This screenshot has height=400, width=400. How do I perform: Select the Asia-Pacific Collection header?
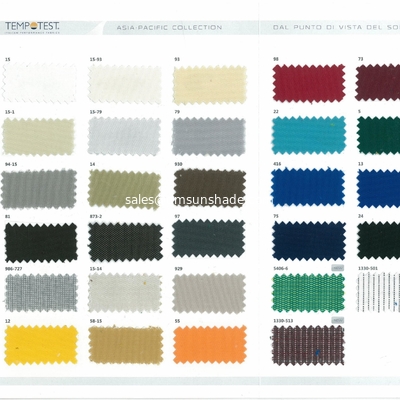pyautogui.click(x=169, y=28)
